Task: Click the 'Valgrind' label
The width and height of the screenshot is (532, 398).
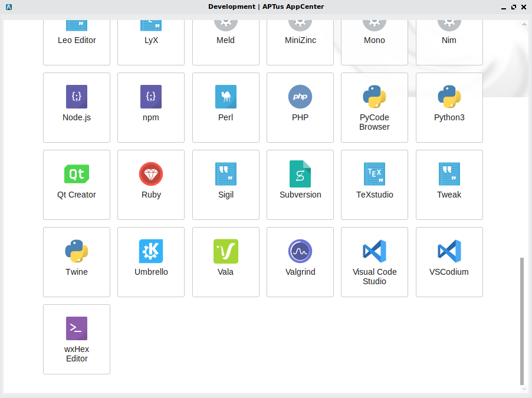Action: pyautogui.click(x=300, y=272)
